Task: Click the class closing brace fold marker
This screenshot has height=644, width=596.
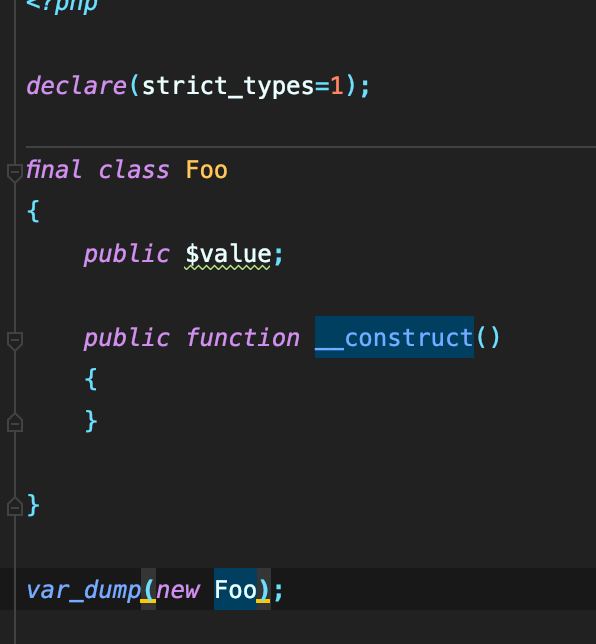Action: (x=15, y=506)
